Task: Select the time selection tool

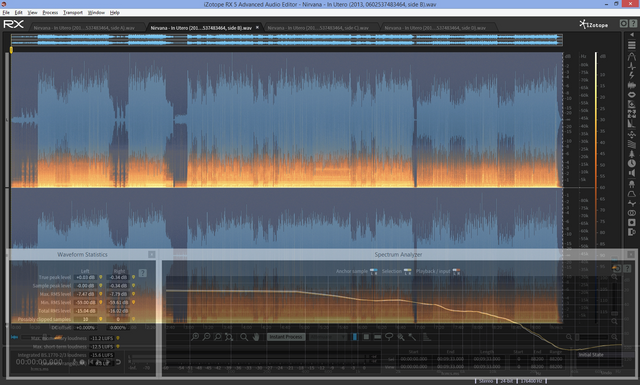Action: click(x=355, y=337)
